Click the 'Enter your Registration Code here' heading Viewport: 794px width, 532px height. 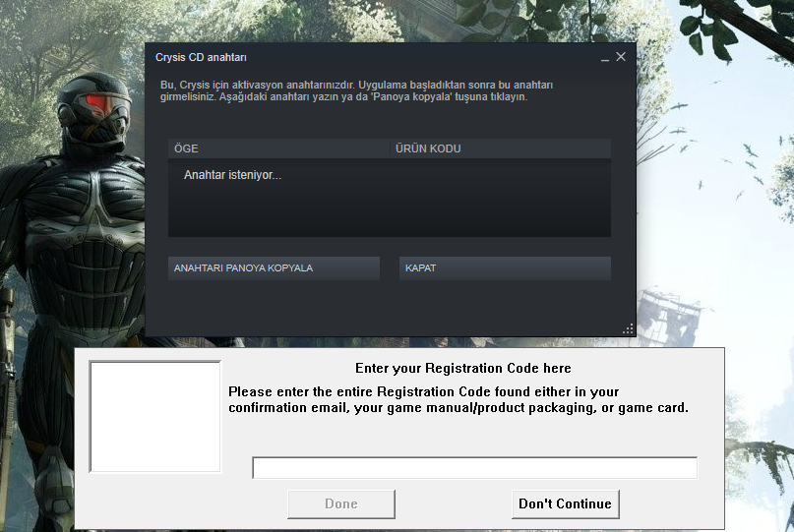pyautogui.click(x=462, y=368)
